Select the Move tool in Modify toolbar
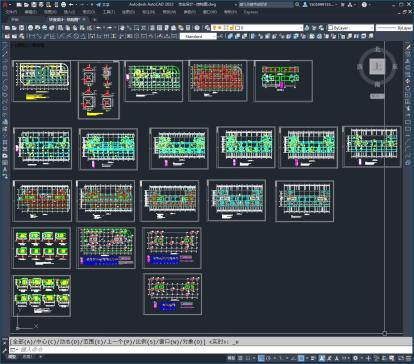 (x=408, y=81)
